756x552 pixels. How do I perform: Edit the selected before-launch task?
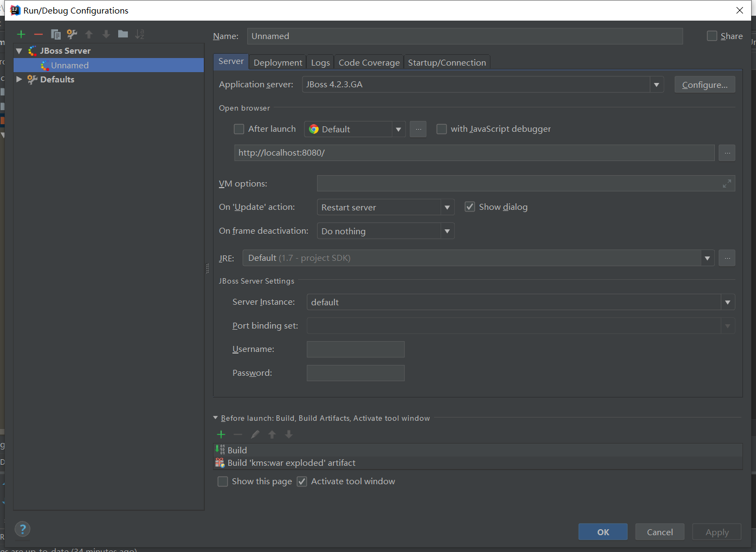(255, 434)
